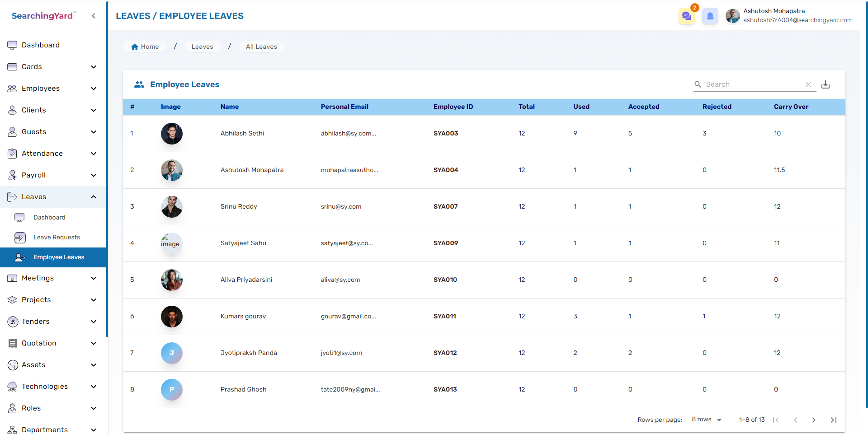The image size is (868, 434).
Task: Expand the Cards menu chevron
Action: click(94, 67)
